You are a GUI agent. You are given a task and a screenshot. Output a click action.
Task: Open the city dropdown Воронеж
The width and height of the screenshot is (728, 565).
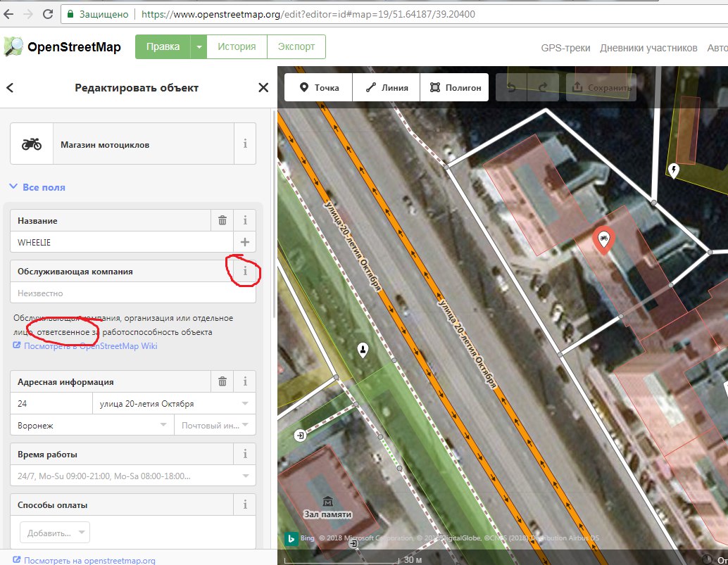coord(163,425)
